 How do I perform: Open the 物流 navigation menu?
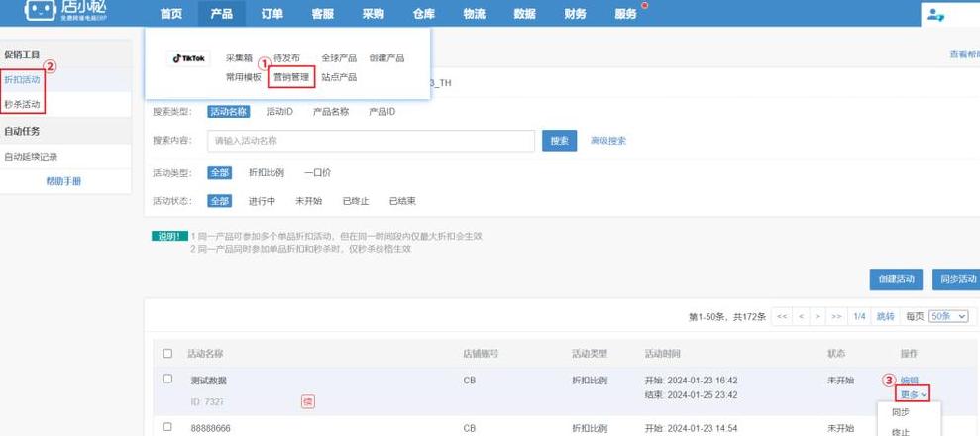(x=475, y=14)
